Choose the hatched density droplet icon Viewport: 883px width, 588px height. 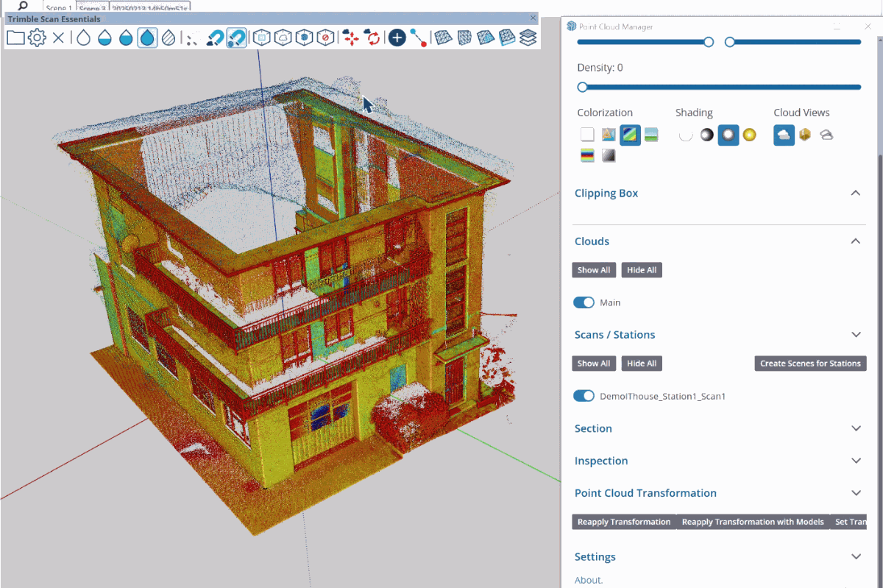point(168,37)
